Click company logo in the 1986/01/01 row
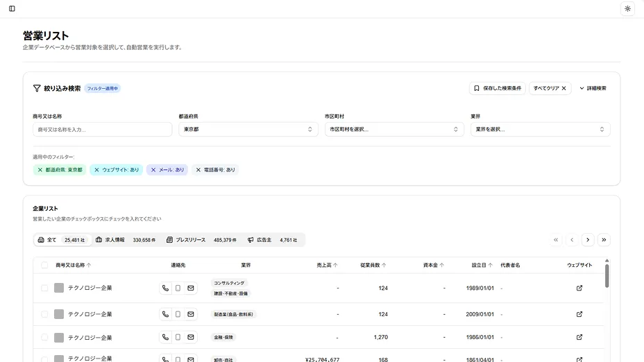Image resolution: width=644 pixels, height=362 pixels. coord(59,337)
